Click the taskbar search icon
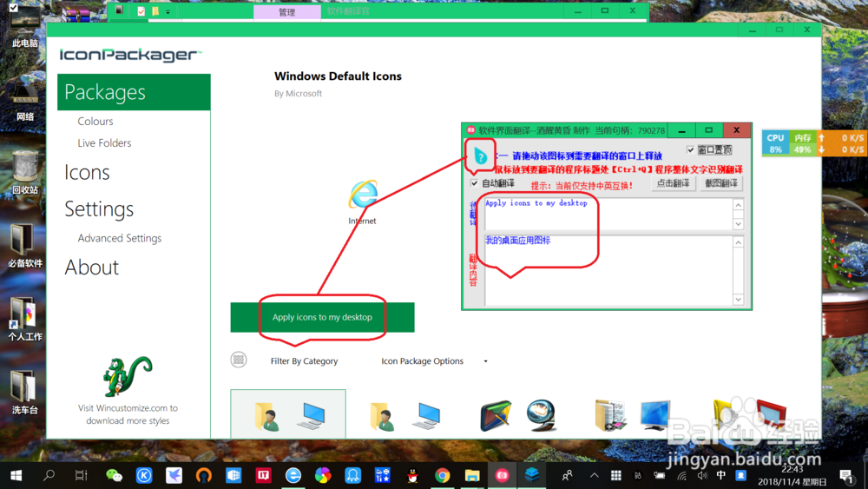The height and width of the screenshot is (489, 868). tap(49, 475)
